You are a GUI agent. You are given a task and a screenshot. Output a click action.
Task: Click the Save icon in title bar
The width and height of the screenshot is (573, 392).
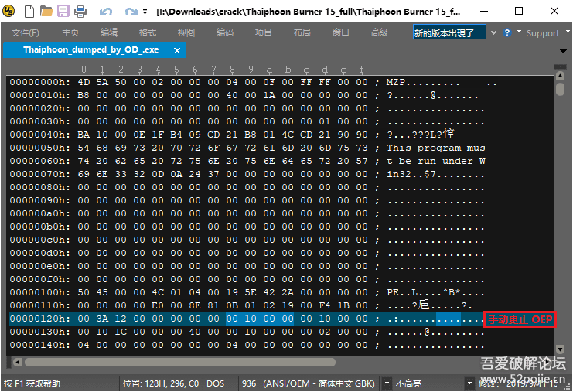pyautogui.click(x=63, y=12)
